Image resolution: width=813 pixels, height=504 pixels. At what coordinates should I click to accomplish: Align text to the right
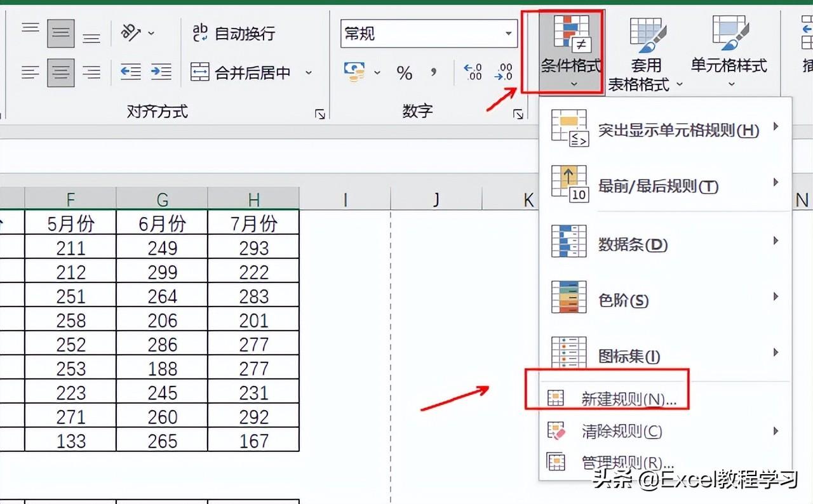point(91,72)
